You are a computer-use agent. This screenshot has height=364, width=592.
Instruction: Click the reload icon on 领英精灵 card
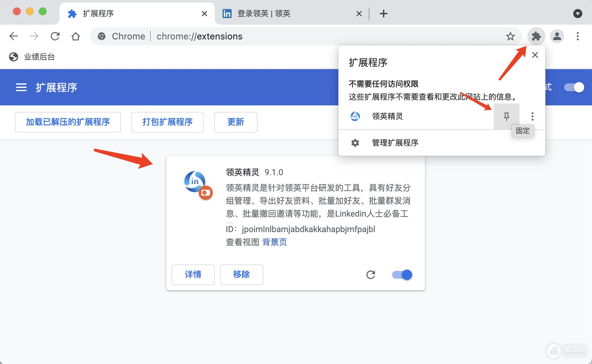coord(370,275)
